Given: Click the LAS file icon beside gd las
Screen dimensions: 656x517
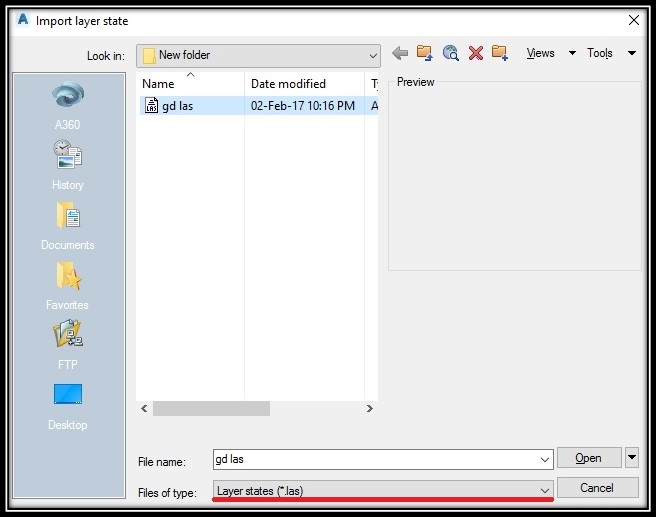Looking at the screenshot, I should [x=151, y=105].
